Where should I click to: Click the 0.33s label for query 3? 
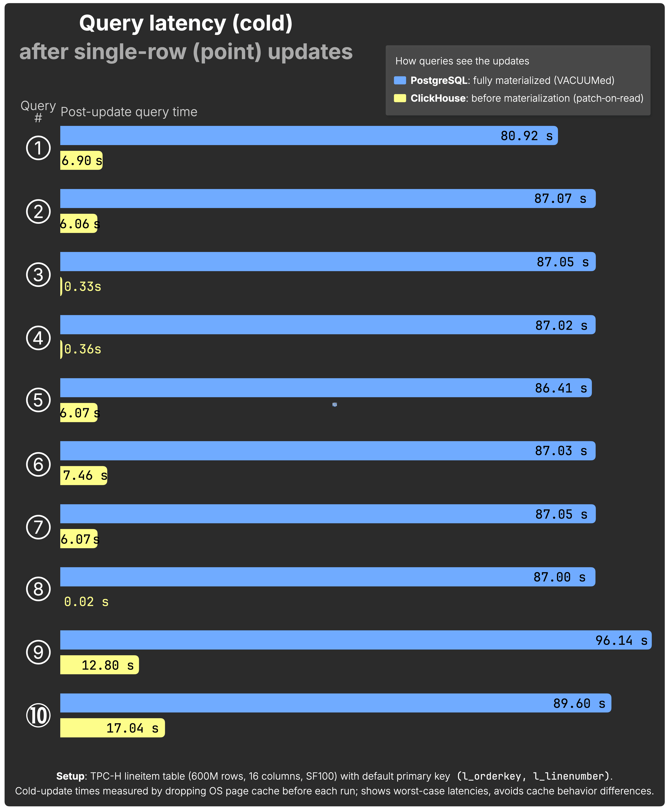click(x=83, y=287)
